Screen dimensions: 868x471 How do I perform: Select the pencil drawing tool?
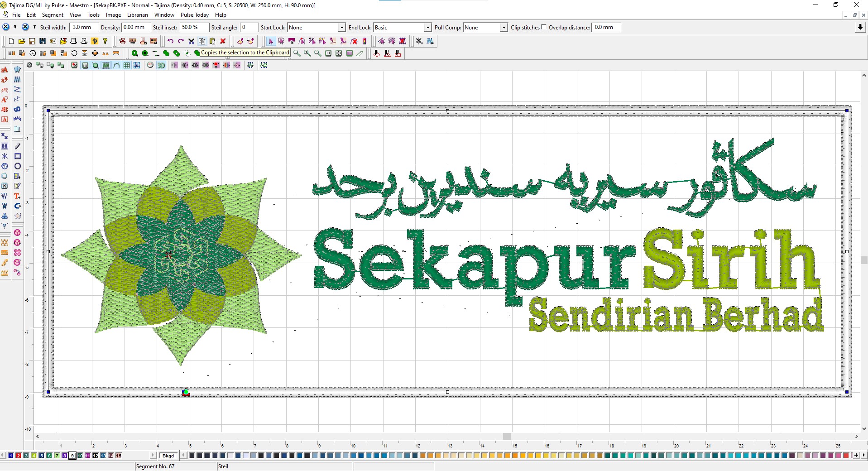click(18, 146)
